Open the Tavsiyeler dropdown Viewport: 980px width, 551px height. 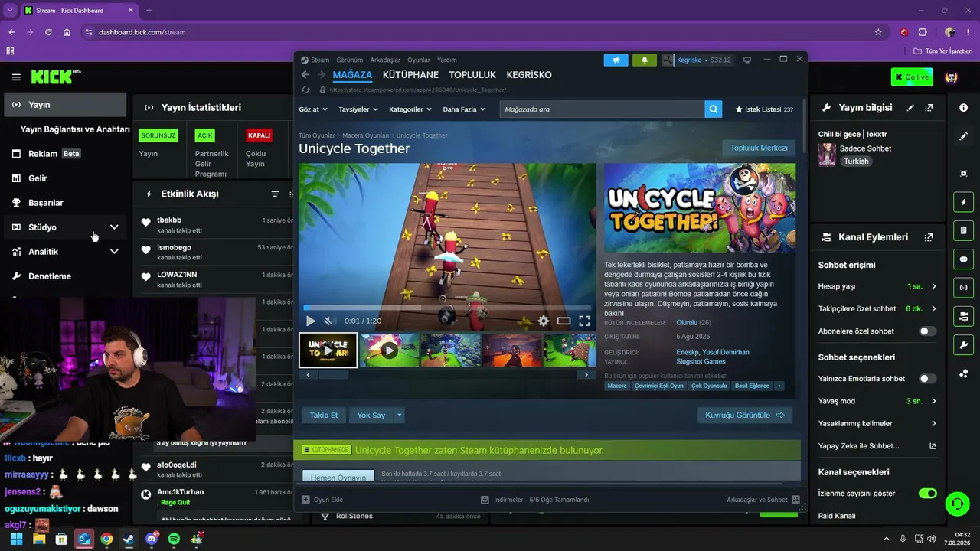pyautogui.click(x=358, y=109)
